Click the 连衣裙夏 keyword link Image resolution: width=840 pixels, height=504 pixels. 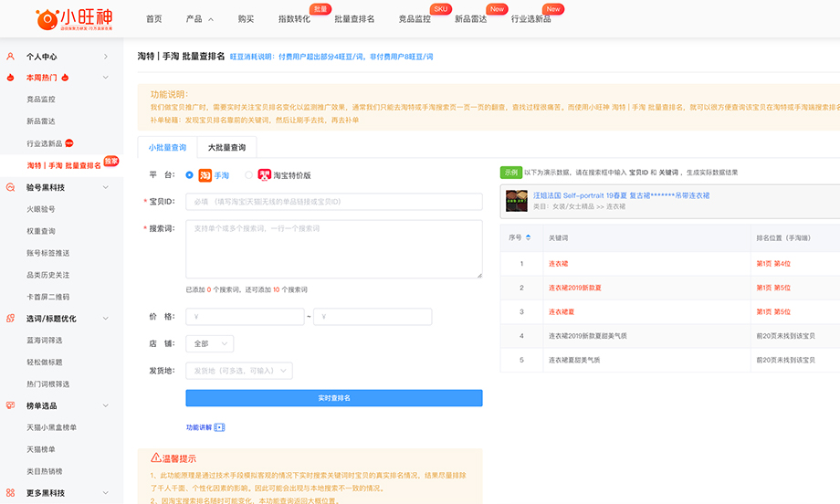(x=562, y=311)
